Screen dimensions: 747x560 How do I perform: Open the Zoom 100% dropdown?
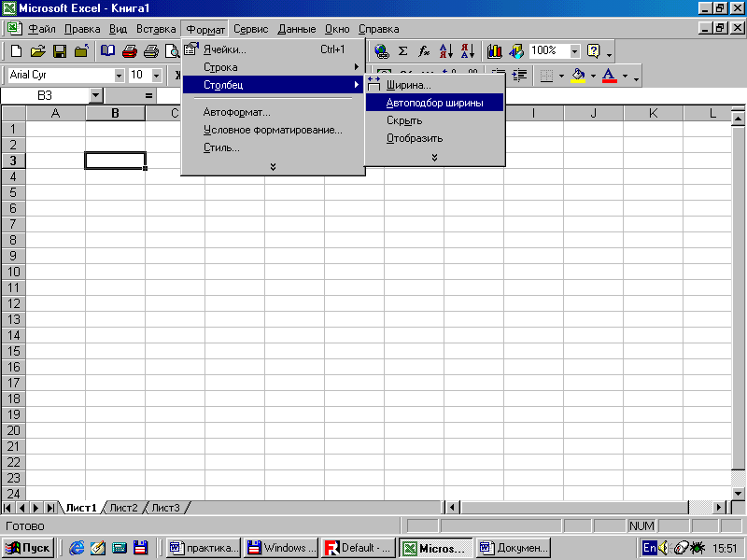[575, 51]
